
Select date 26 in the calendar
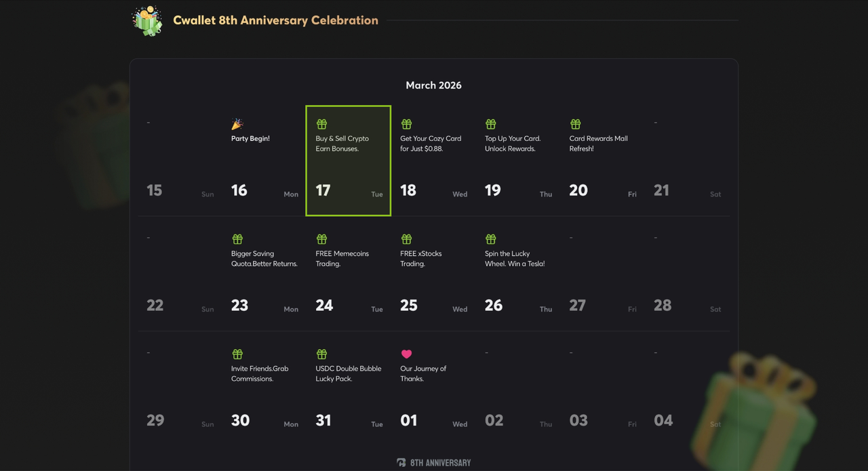494,306
